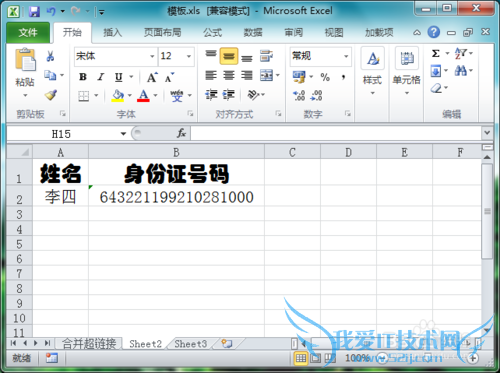Expand the 样式 styles dropdown
Screen dimensions: 500x373
(372, 93)
